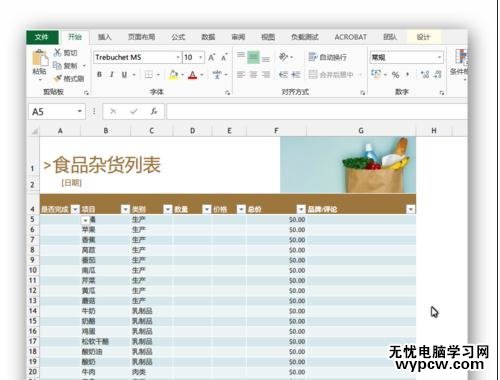Viewport: 500px width, 380px height.
Task: Open the Trebuchet MS font dropdown
Action: coord(178,57)
